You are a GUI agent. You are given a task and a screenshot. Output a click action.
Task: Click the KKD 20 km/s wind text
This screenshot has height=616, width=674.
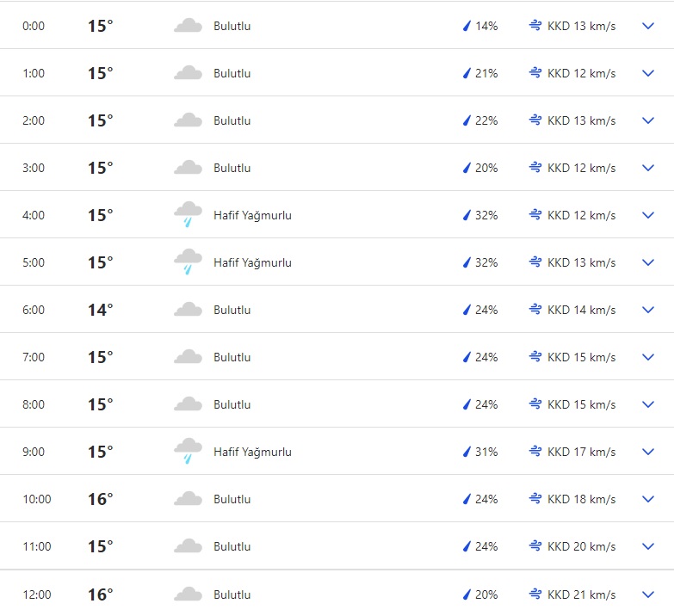[581, 546]
